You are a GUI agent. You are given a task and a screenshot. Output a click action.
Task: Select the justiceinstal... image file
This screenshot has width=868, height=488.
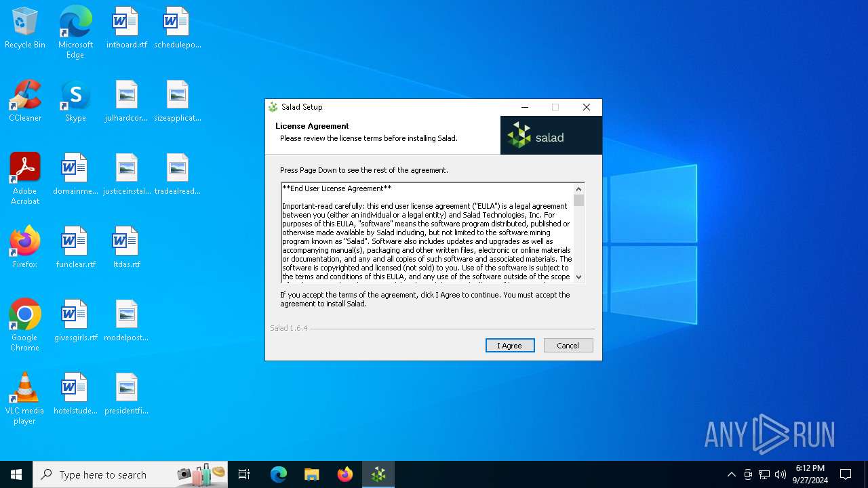(126, 175)
